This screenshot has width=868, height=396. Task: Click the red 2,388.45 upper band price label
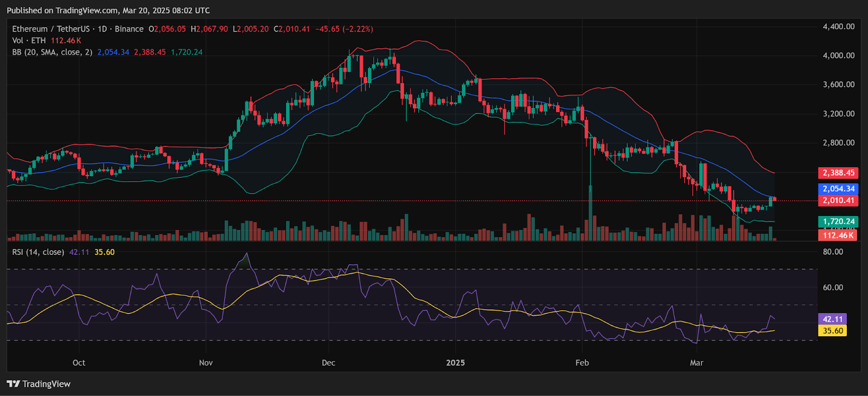(838, 173)
